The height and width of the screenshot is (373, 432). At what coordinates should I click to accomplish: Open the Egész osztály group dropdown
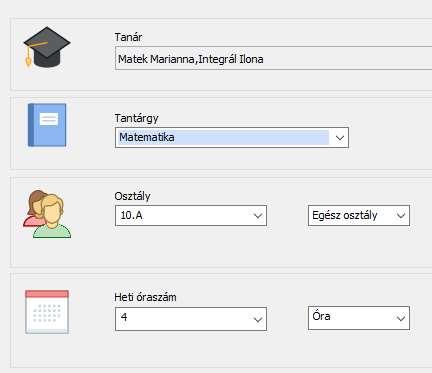tap(359, 216)
